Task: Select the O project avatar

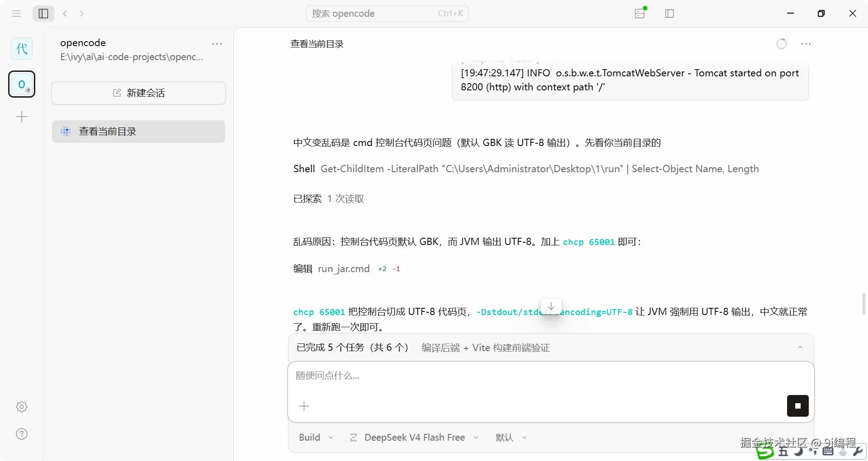Action: (22, 84)
